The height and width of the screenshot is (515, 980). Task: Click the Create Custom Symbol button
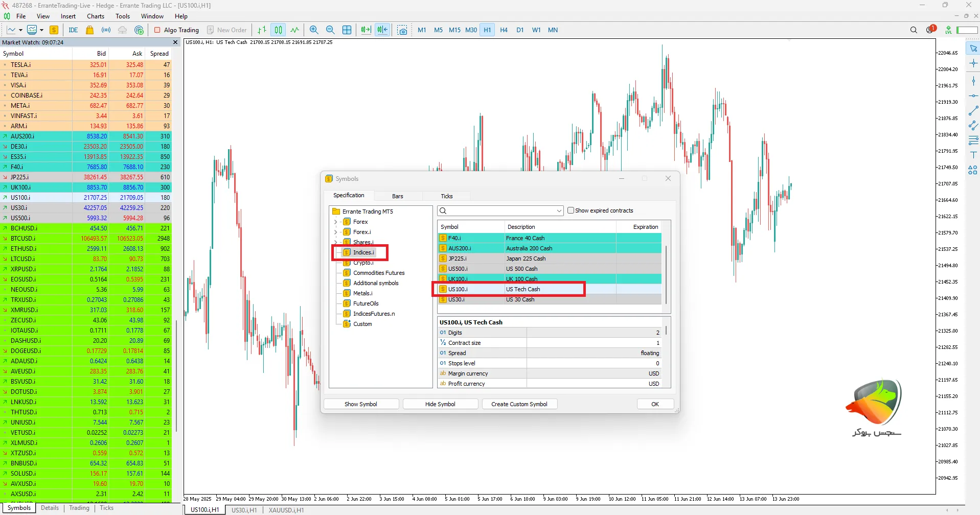click(519, 404)
